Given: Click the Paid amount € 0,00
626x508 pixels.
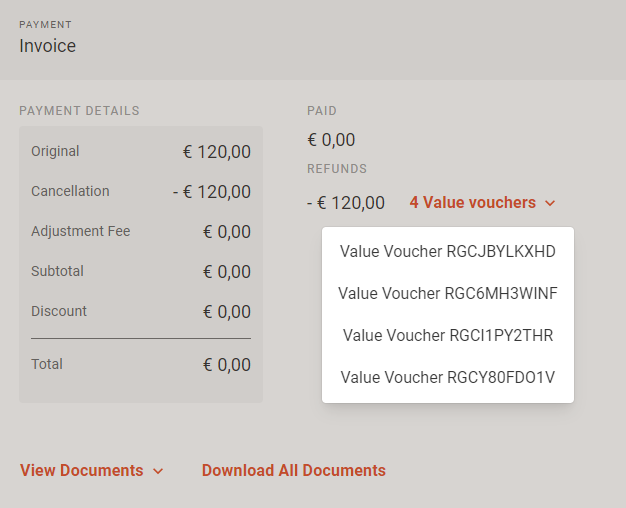Looking at the screenshot, I should click(331, 140).
